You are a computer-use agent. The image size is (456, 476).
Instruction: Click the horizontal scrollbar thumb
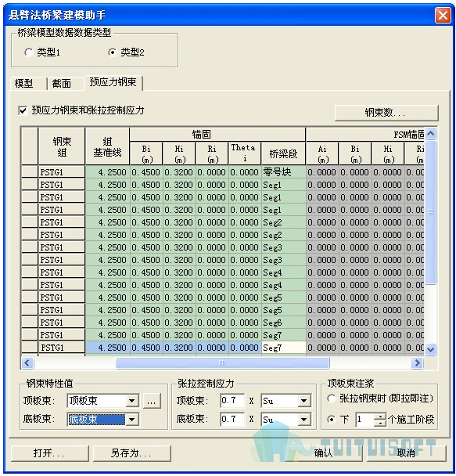pyautogui.click(x=223, y=362)
